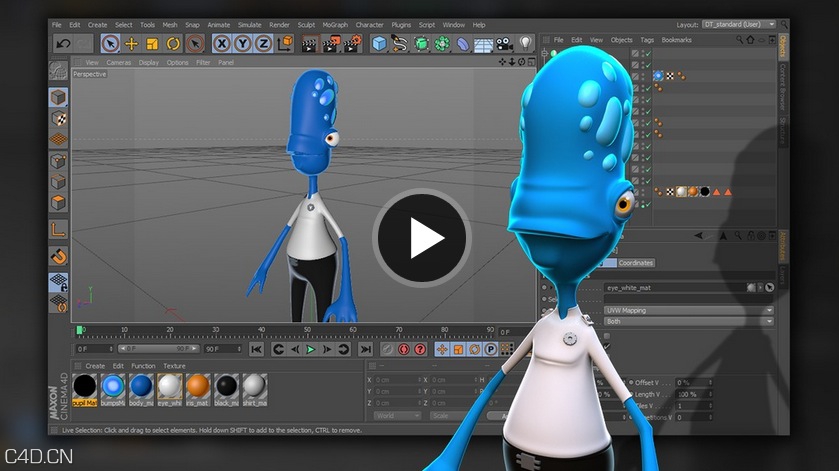Open the UVW Mapping projection dropdown
Screen dimensions: 839x471
[689, 310]
